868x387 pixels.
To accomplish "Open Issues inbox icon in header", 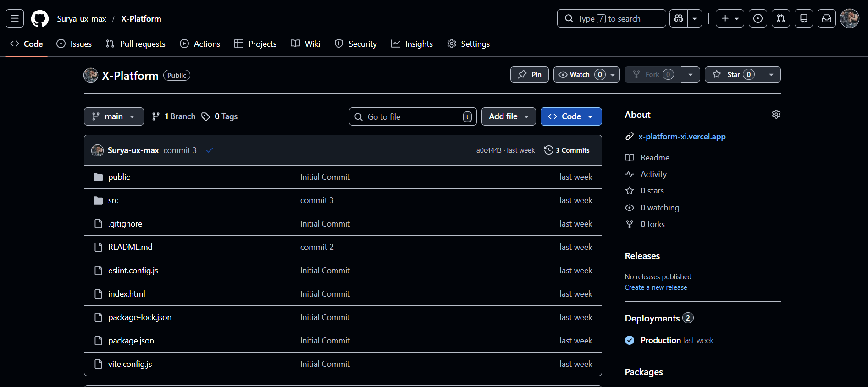I will pos(758,19).
